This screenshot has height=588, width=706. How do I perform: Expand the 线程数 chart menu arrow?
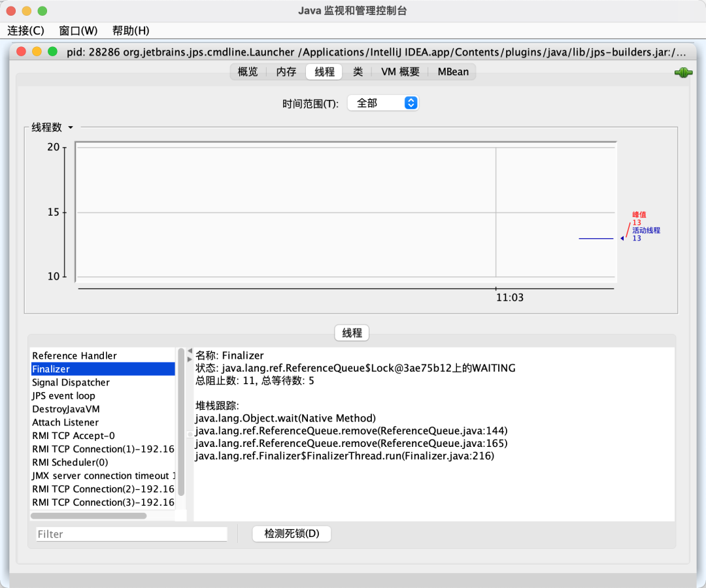71,128
